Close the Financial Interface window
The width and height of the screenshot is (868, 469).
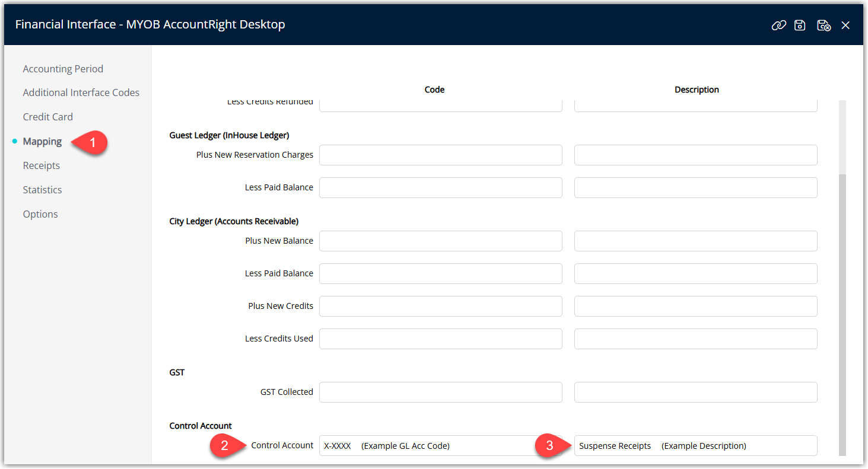click(845, 25)
